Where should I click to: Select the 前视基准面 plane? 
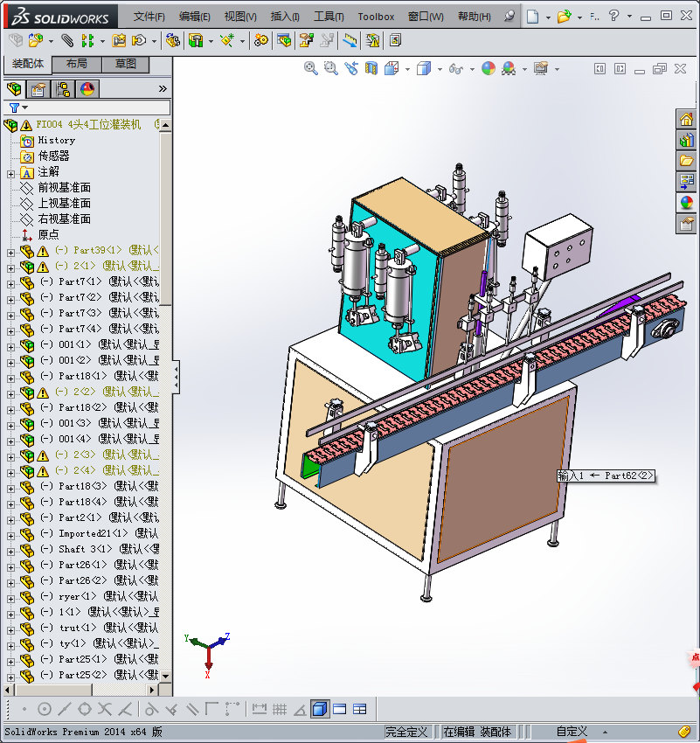(x=64, y=187)
